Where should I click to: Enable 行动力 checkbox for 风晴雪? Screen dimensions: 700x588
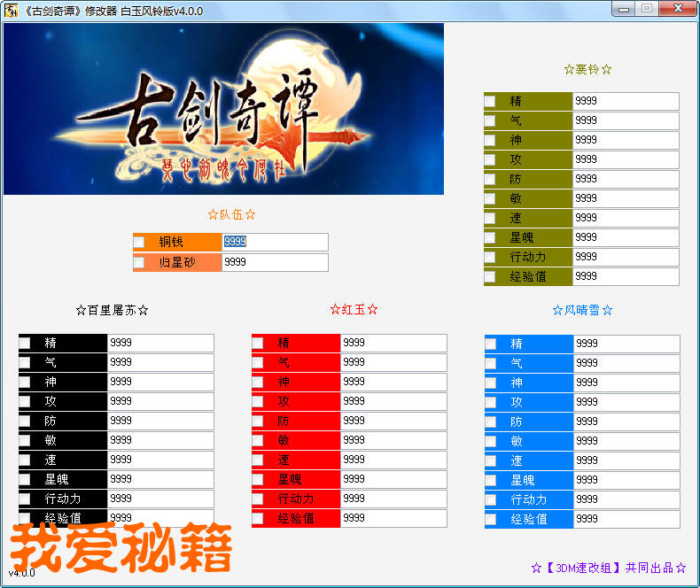(x=491, y=499)
